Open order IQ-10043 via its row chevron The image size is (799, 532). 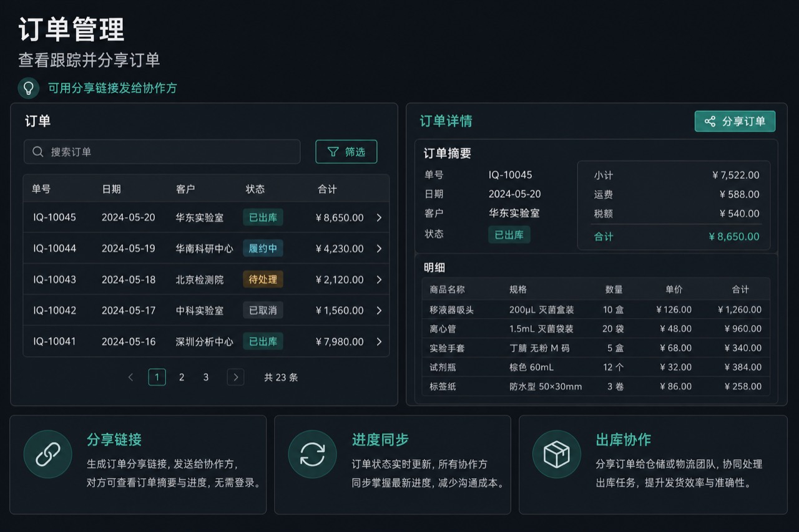pyautogui.click(x=379, y=279)
